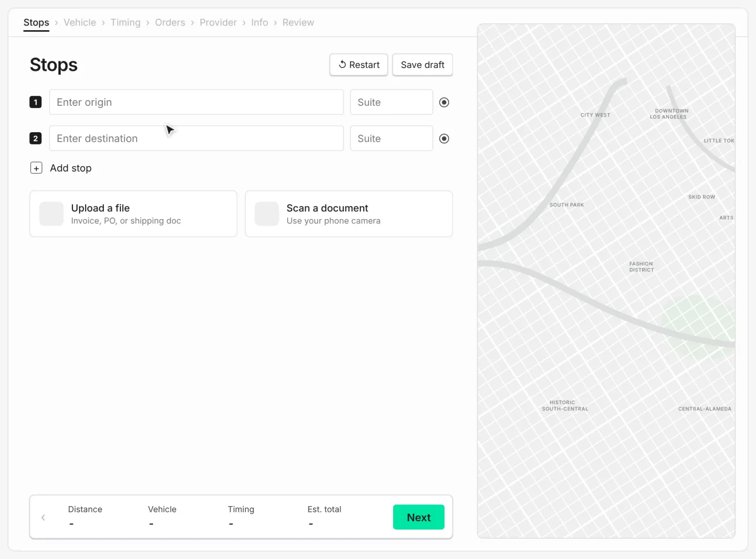Click the Restart circular arrow icon
Screen dimensions: 756x559
[x=343, y=64]
